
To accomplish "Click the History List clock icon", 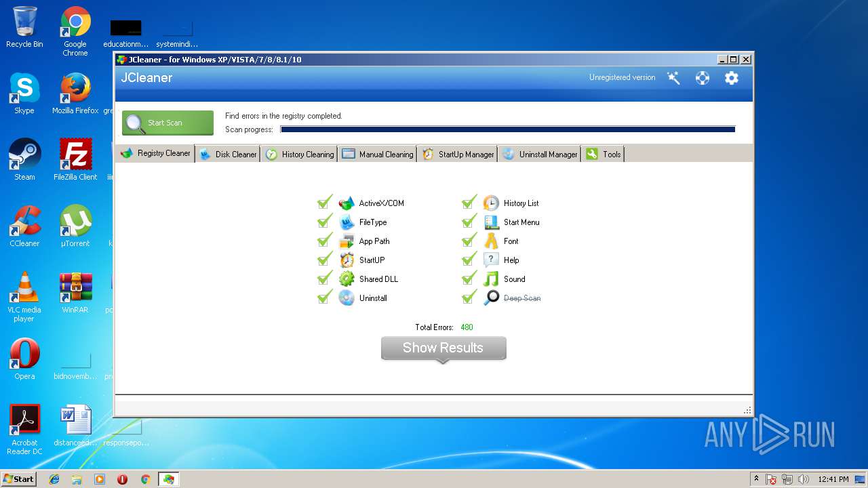I will pyautogui.click(x=491, y=203).
